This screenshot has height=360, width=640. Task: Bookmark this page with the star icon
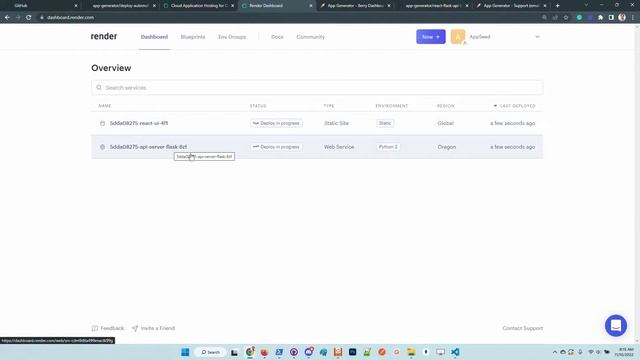566,18
